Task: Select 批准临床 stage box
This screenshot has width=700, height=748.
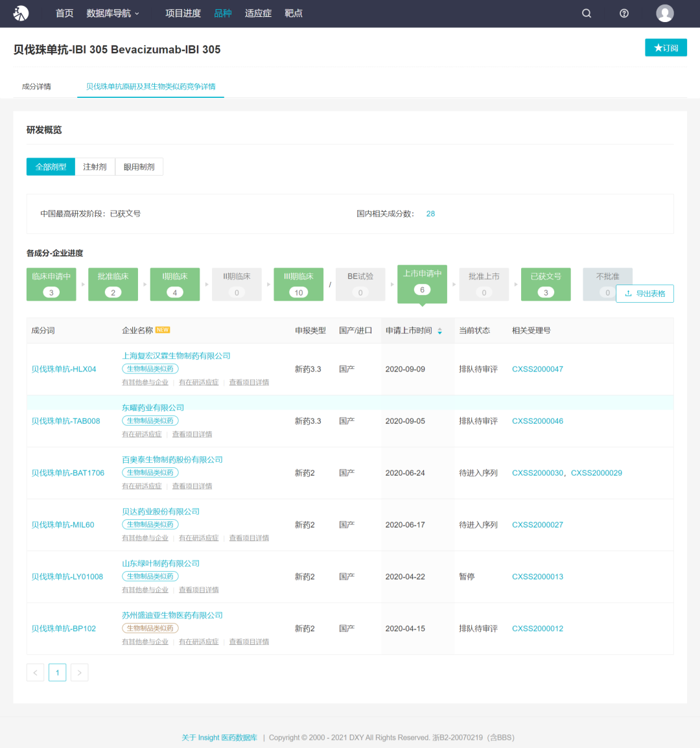Action: 113,285
